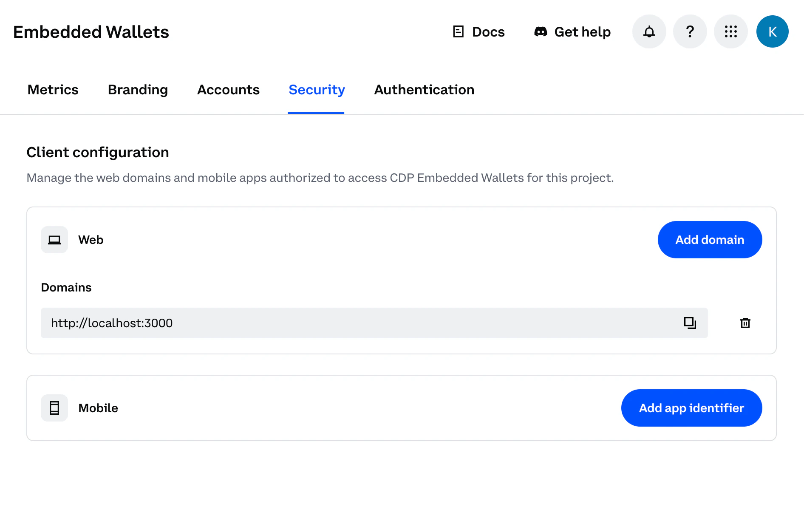The width and height of the screenshot is (804, 532).
Task: Open the Branding tab
Action: coord(138,90)
